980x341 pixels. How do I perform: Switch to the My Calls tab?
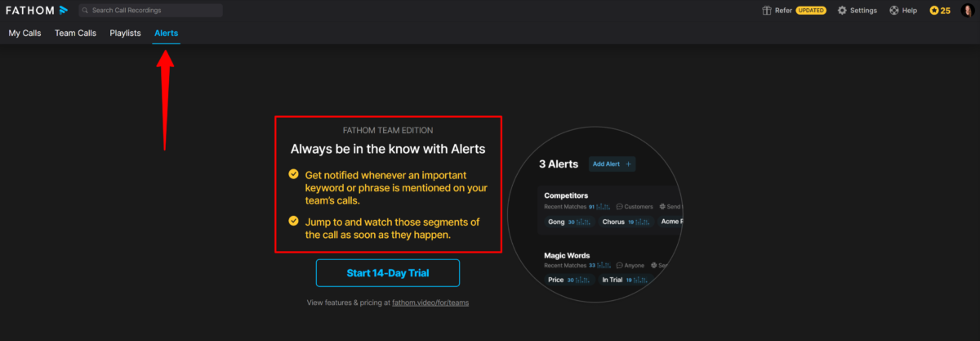pos(24,34)
